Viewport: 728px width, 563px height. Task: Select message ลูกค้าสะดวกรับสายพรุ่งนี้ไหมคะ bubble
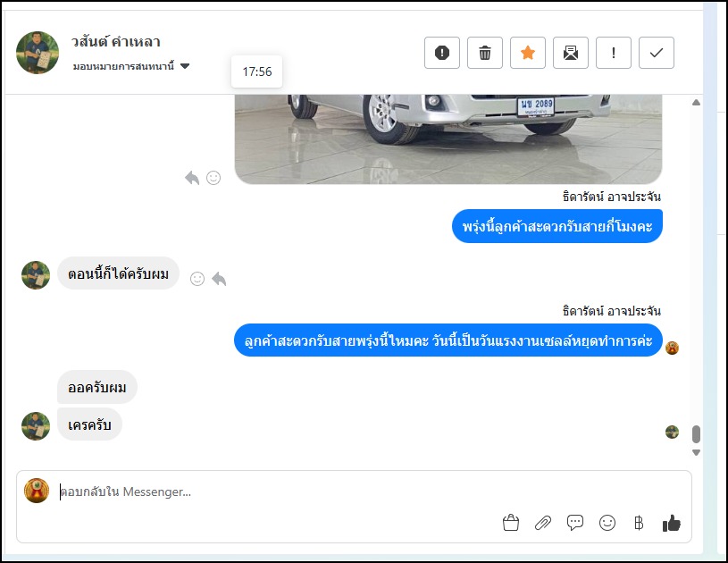pos(448,340)
